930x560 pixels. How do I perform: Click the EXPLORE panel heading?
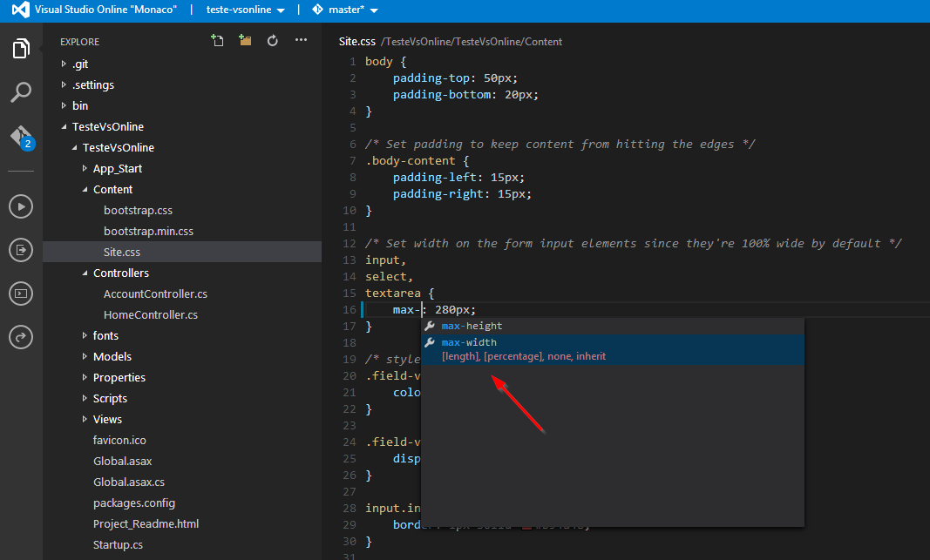(79, 42)
